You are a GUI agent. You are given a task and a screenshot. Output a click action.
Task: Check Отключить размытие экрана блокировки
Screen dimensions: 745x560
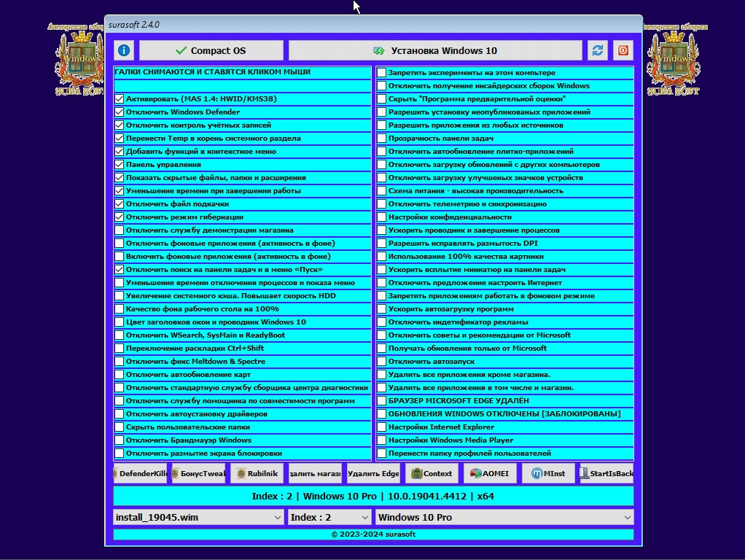click(120, 454)
